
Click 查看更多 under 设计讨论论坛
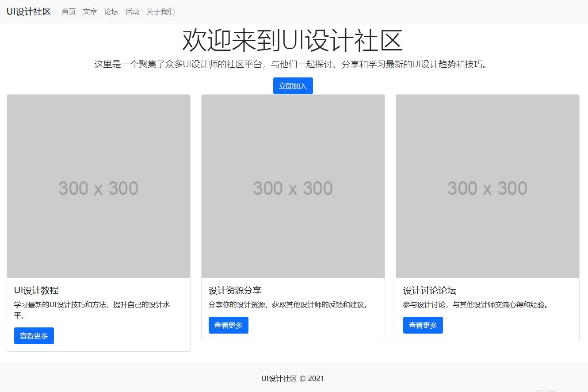click(x=423, y=325)
